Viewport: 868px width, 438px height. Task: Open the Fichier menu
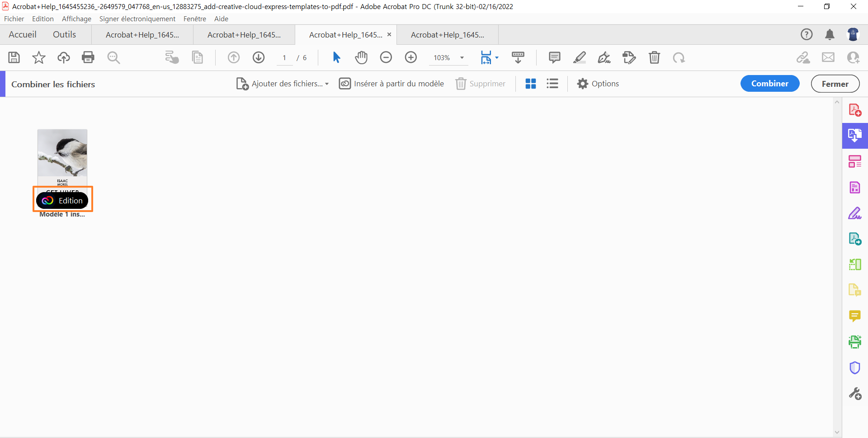pos(14,19)
